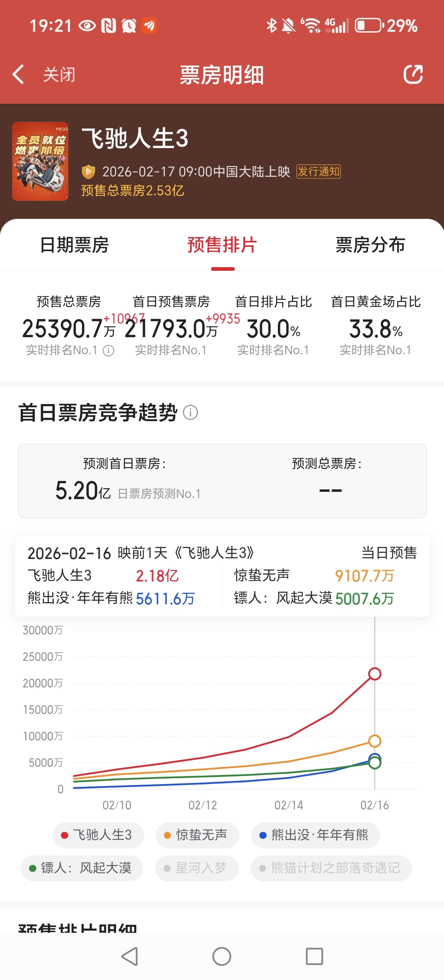The height and width of the screenshot is (980, 444).
Task: Tap the Android back navigation button
Action: (129, 956)
